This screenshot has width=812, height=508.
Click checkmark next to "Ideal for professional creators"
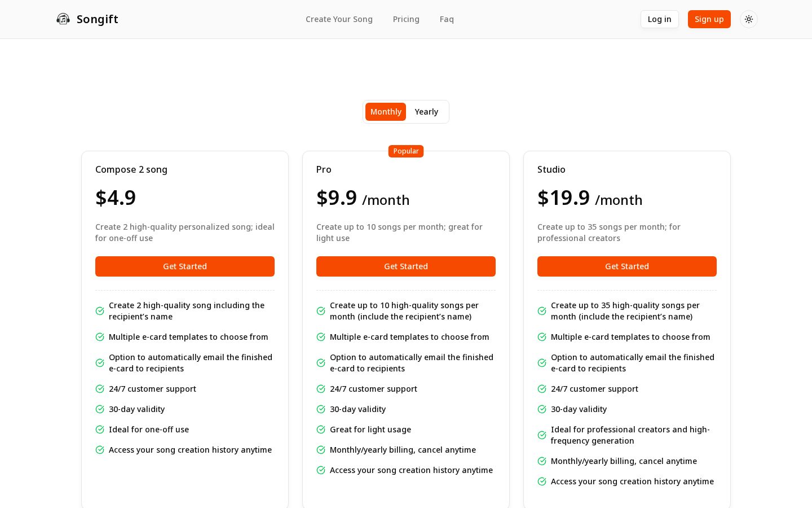[x=542, y=435]
